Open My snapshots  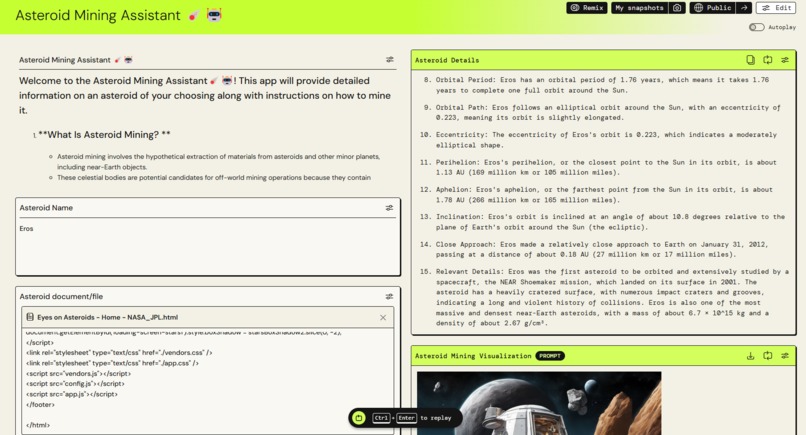[x=639, y=8]
